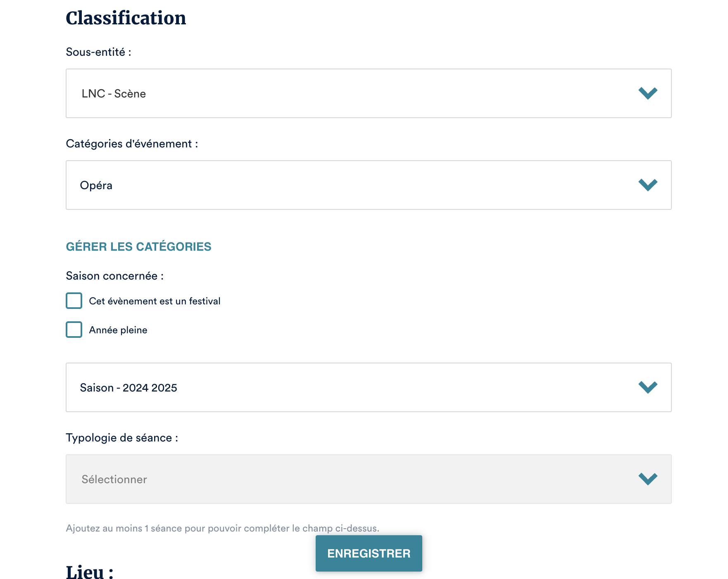
Task: Click the chevron arrow beside Opéra
Action: coord(647,185)
